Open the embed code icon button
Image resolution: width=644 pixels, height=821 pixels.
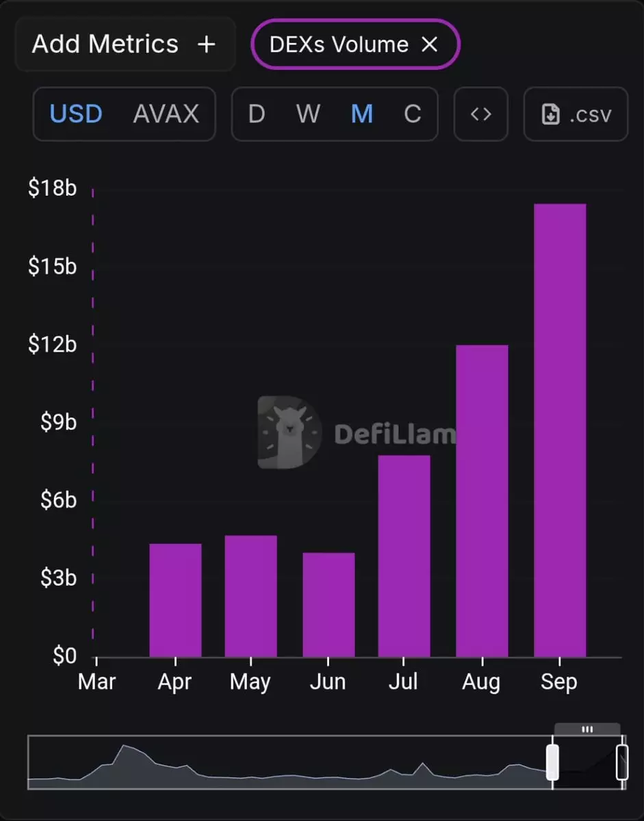(x=481, y=114)
